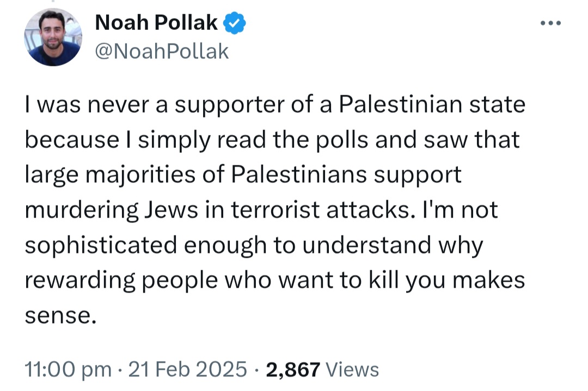The width and height of the screenshot is (588, 391).
Task: Click the line starting 'rewarding people who want'
Action: click(275, 281)
